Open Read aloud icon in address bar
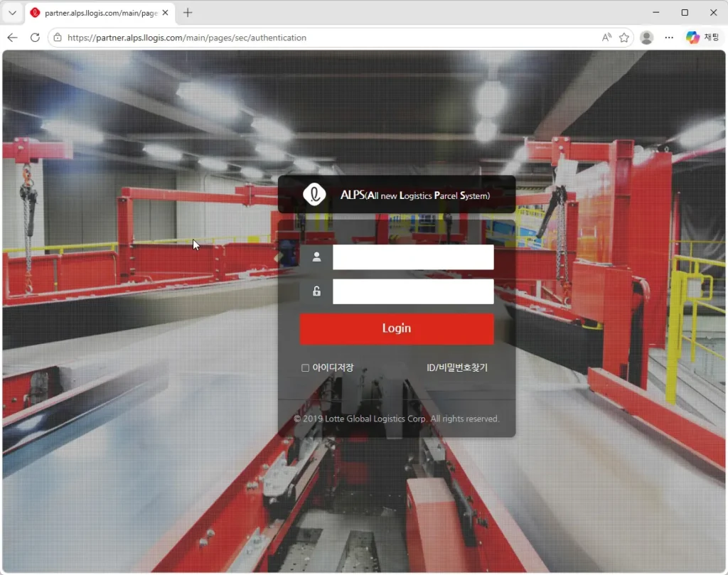This screenshot has width=728, height=575. tap(606, 38)
